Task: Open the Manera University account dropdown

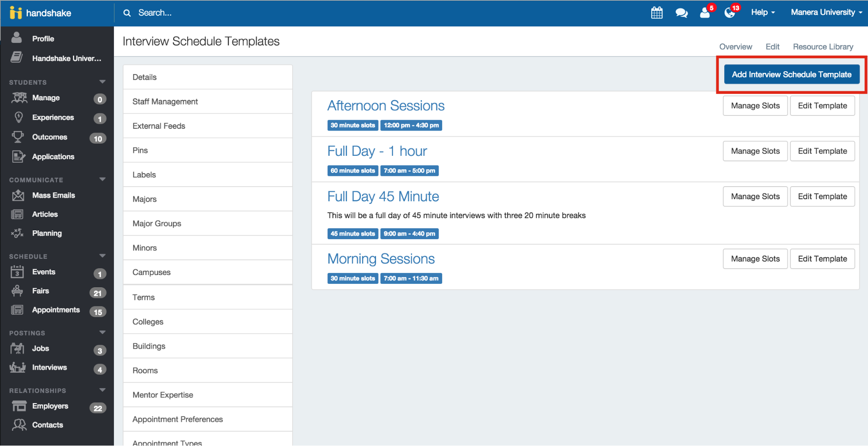Action: tap(826, 13)
